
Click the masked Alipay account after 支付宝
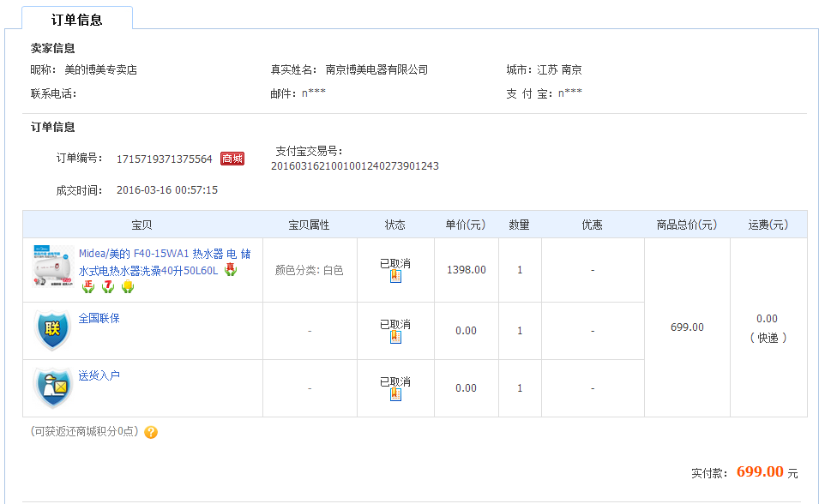click(x=569, y=93)
